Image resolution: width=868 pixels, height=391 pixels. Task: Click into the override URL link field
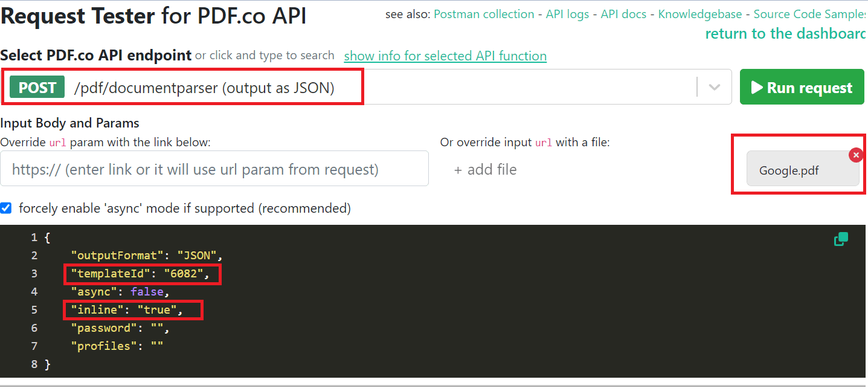point(214,169)
